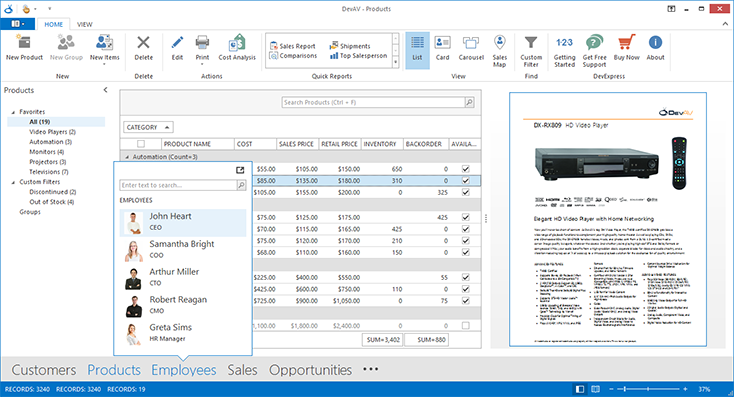Viewport: 734px width, 397px height.
Task: Click the Employees popup search magnifier
Action: click(x=241, y=185)
